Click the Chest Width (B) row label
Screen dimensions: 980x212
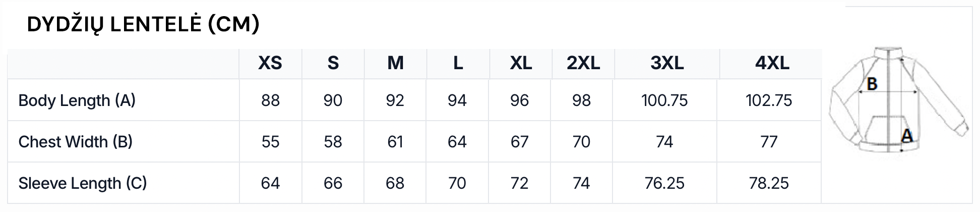coord(75,142)
